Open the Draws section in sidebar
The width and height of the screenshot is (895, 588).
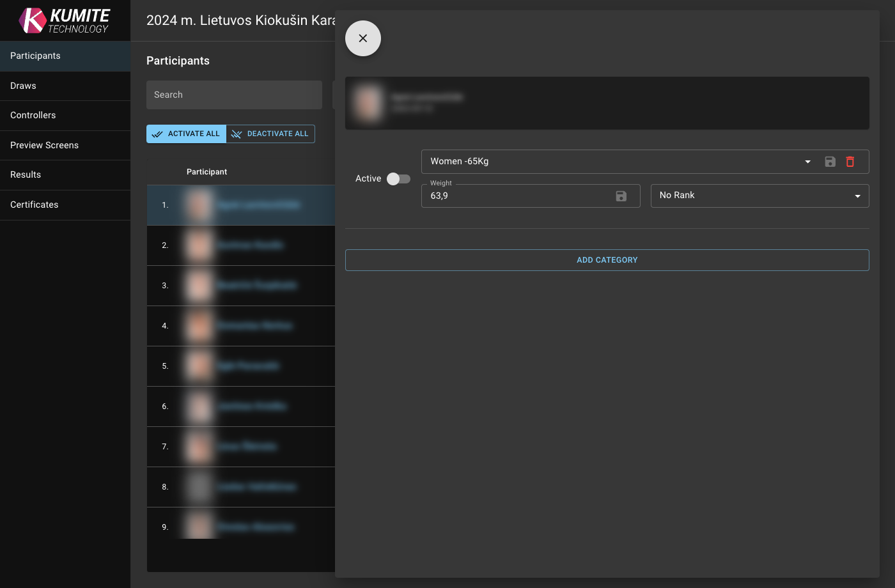[23, 86]
